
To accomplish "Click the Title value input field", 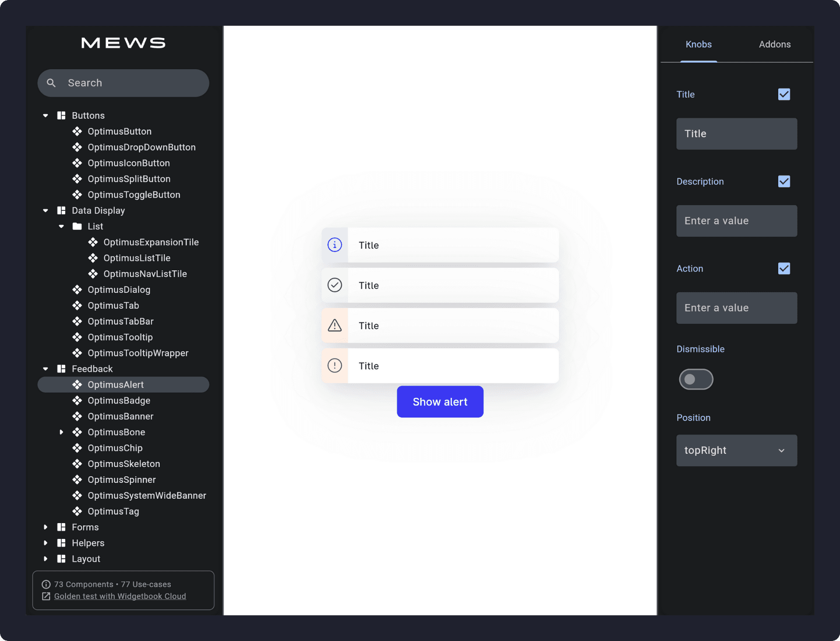I will (x=736, y=134).
